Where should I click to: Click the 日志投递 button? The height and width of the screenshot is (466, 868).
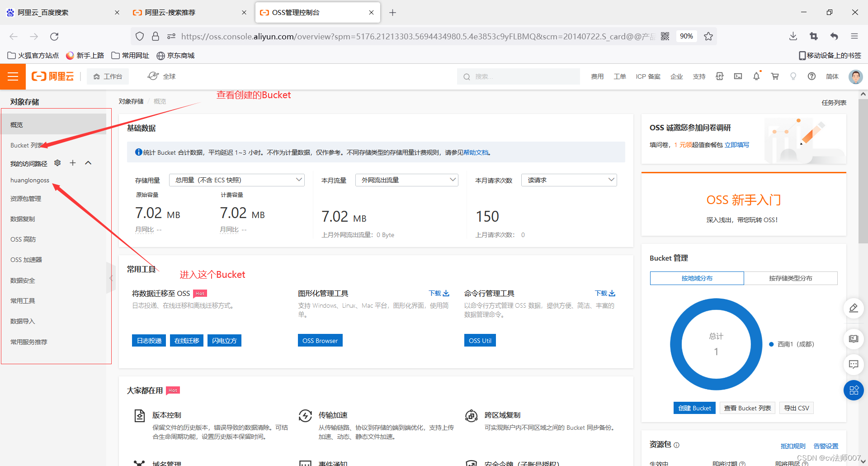(x=149, y=341)
